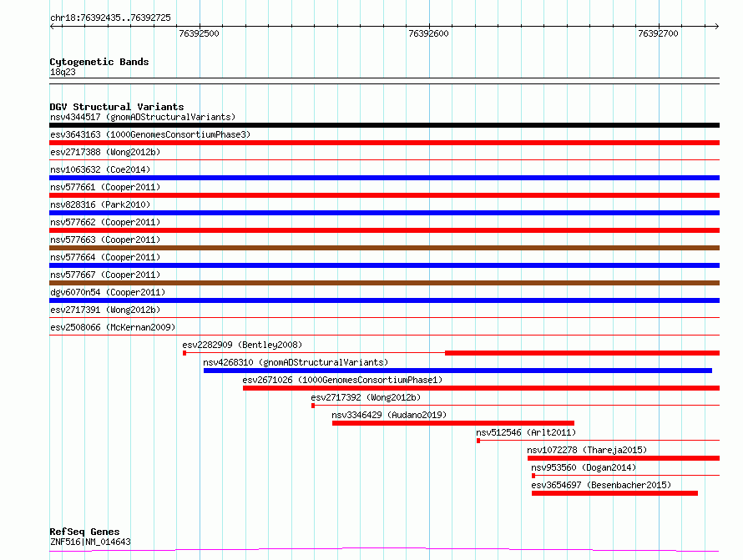Select the brown nsv577663 variant bar
The width and height of the screenshot is (743, 560).
click(384, 248)
